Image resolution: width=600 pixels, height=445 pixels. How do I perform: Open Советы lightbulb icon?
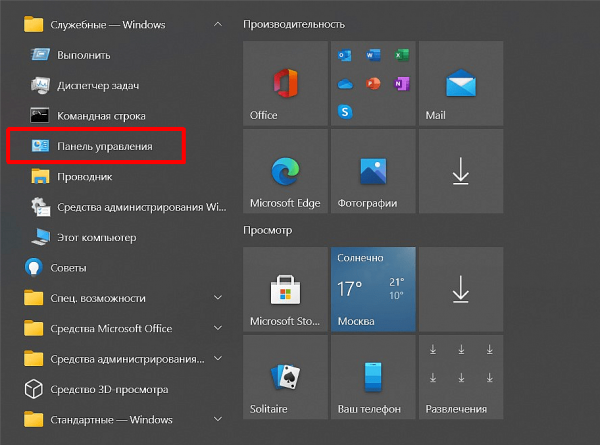[33, 267]
